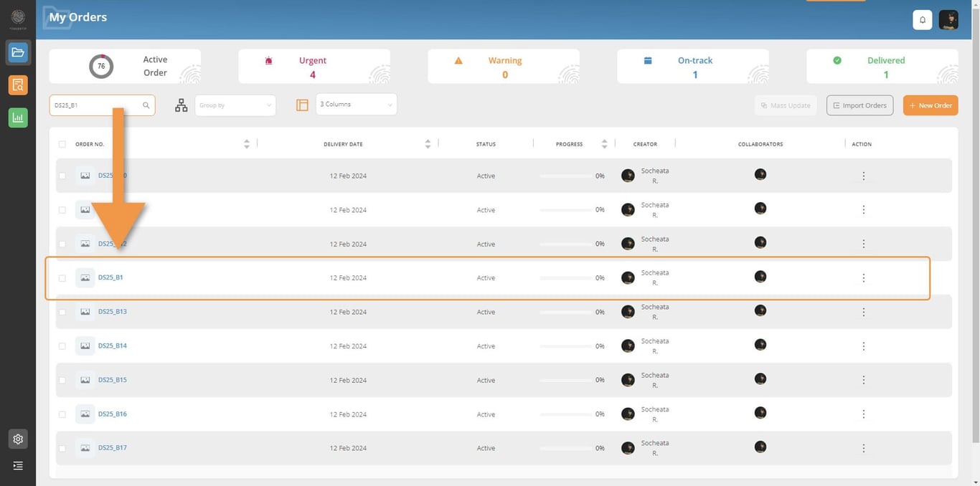
Task: Click collaborator avatar in DS25_B1 row
Action: (760, 276)
